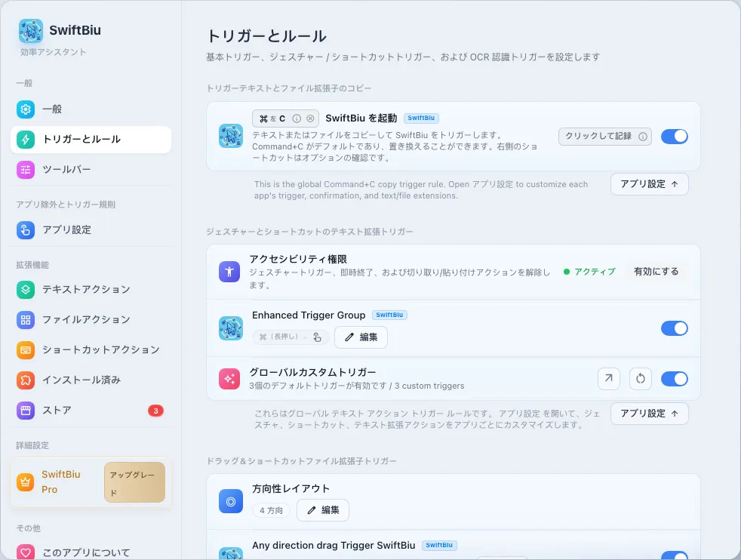The height and width of the screenshot is (560, 741).
Task: Click the info icon in ⌘C shortcut field
Action: 297,118
